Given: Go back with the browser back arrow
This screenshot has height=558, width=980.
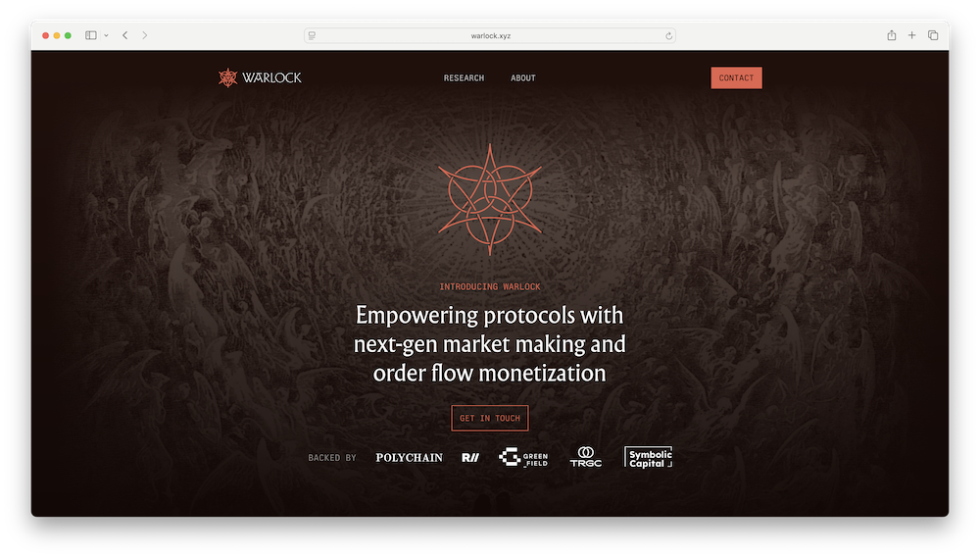Looking at the screenshot, I should pos(125,35).
